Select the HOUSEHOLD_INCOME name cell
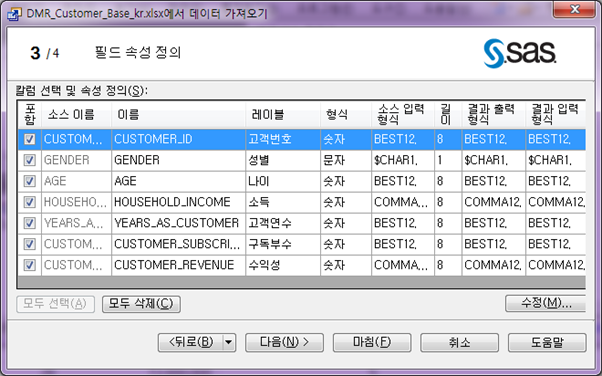The width and height of the screenshot is (602, 376). tap(179, 202)
